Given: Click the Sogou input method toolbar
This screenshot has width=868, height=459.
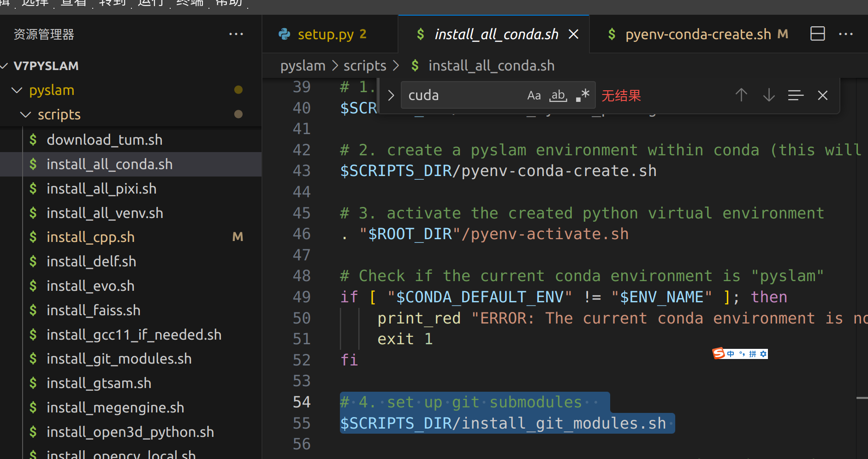Looking at the screenshot, I should (x=740, y=353).
